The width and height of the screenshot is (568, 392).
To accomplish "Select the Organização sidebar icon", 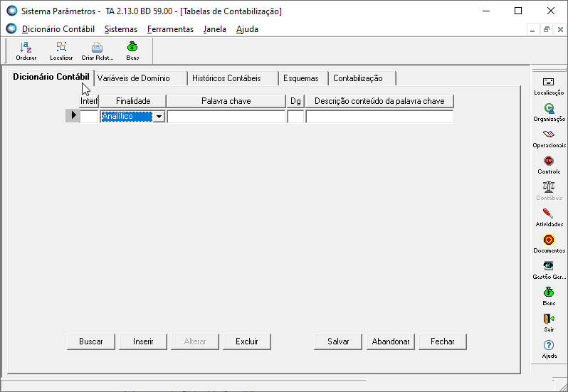I will click(549, 112).
